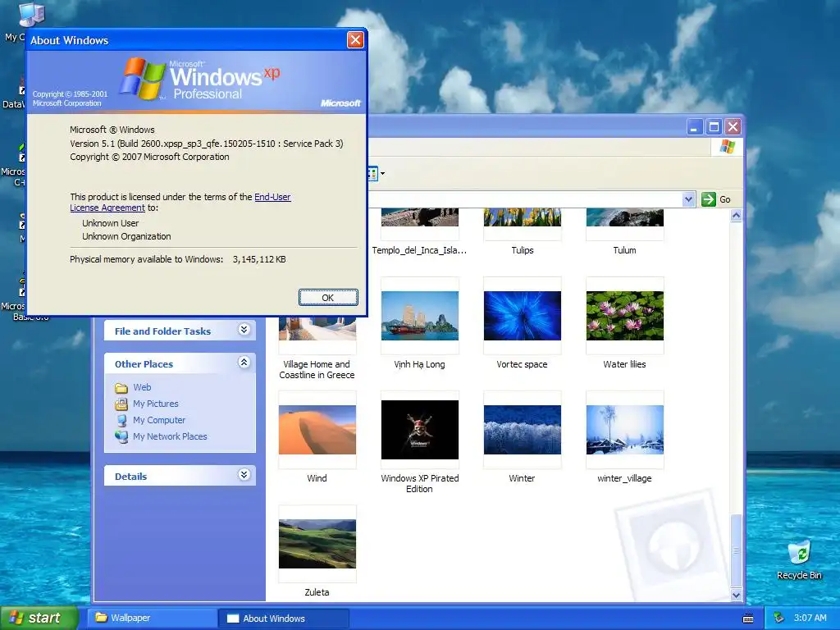Minimize the Wallpaper window
Image resolution: width=840 pixels, height=630 pixels.
pyautogui.click(x=695, y=127)
